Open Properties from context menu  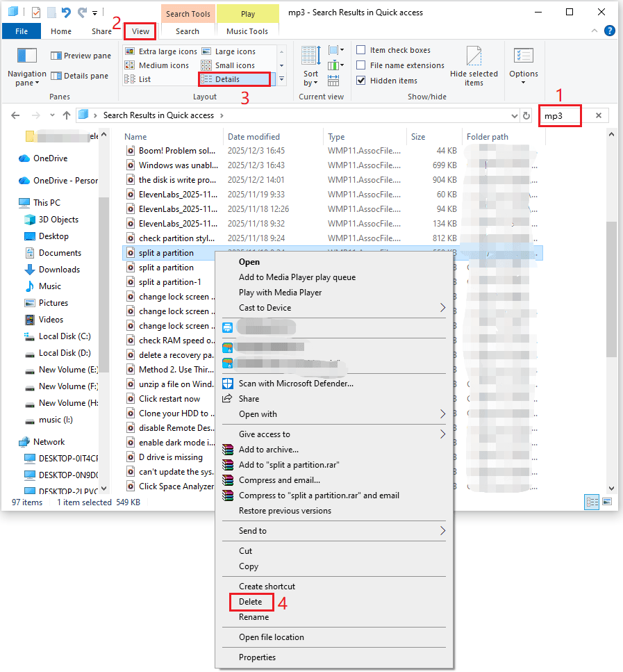[x=257, y=657]
